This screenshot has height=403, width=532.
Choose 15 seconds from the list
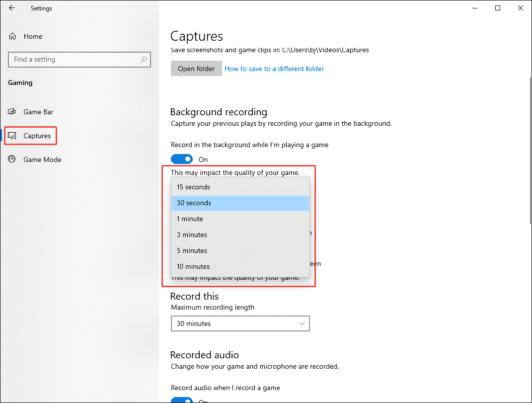pos(240,187)
